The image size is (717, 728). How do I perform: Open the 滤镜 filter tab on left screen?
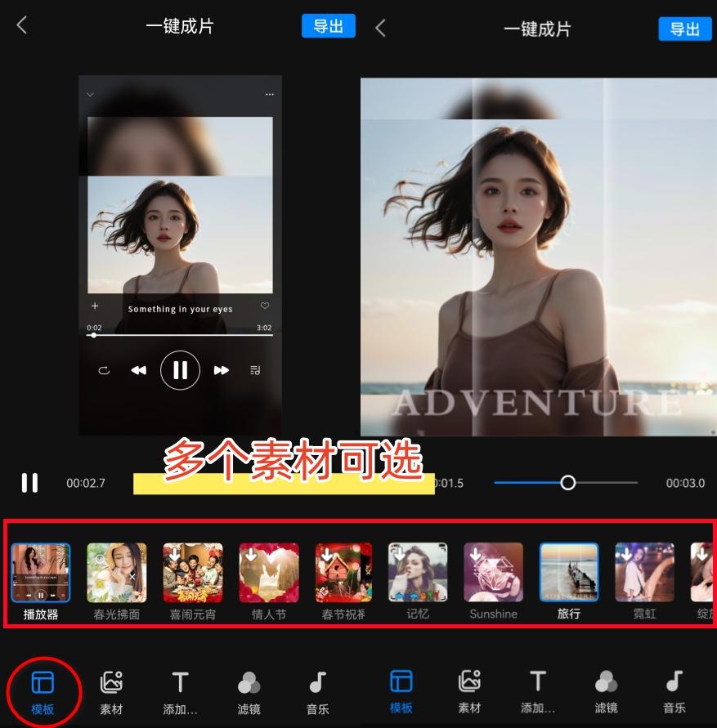249,693
